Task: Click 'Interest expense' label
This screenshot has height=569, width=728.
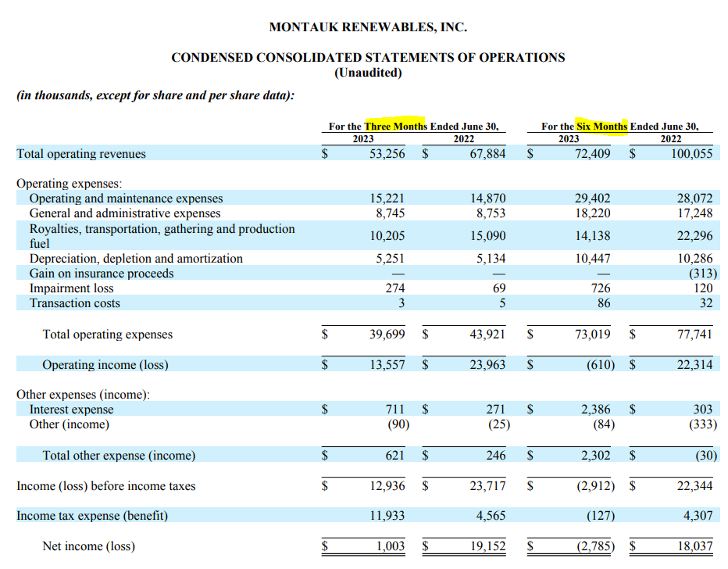Action: click(72, 410)
